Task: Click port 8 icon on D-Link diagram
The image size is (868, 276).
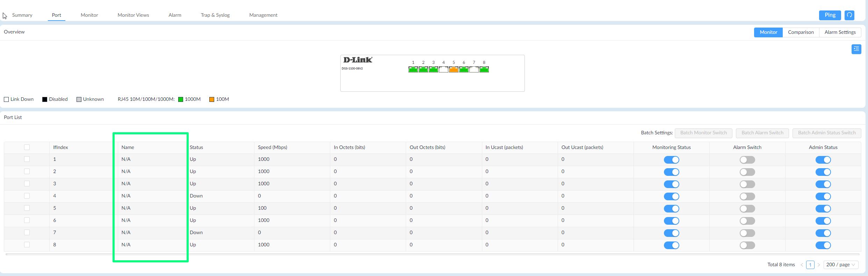Action: [x=484, y=69]
